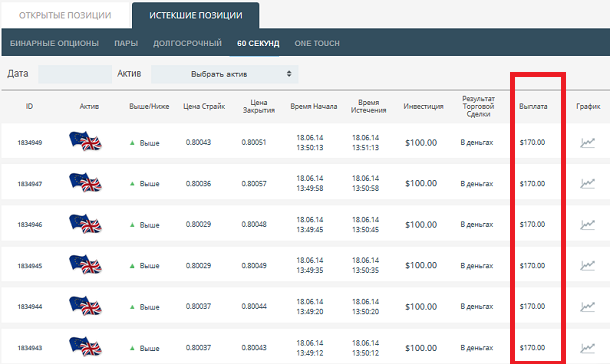Click EUR/GBP flag icon in row 1834949
610x364 pixels.
pyautogui.click(x=86, y=142)
